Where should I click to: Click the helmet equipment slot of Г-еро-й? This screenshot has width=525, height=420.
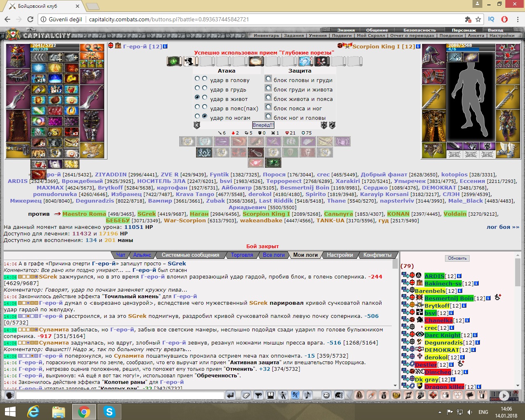pos(18,56)
